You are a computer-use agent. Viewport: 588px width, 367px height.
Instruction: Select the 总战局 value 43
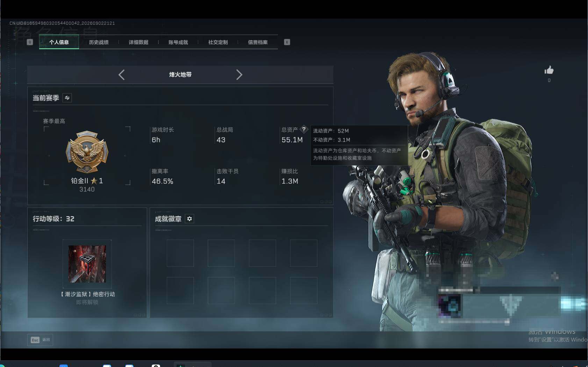coord(221,140)
